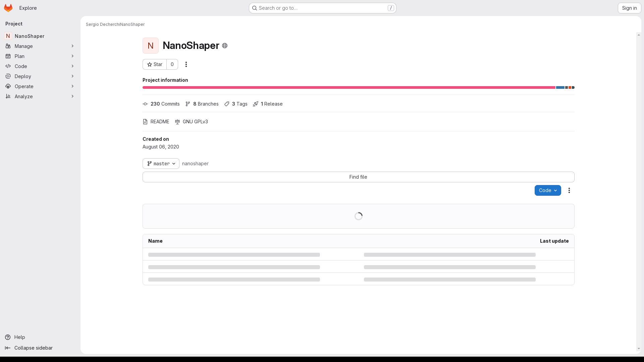Expand the Analyze section chevron
The width and height of the screenshot is (644, 362).
(x=72, y=96)
